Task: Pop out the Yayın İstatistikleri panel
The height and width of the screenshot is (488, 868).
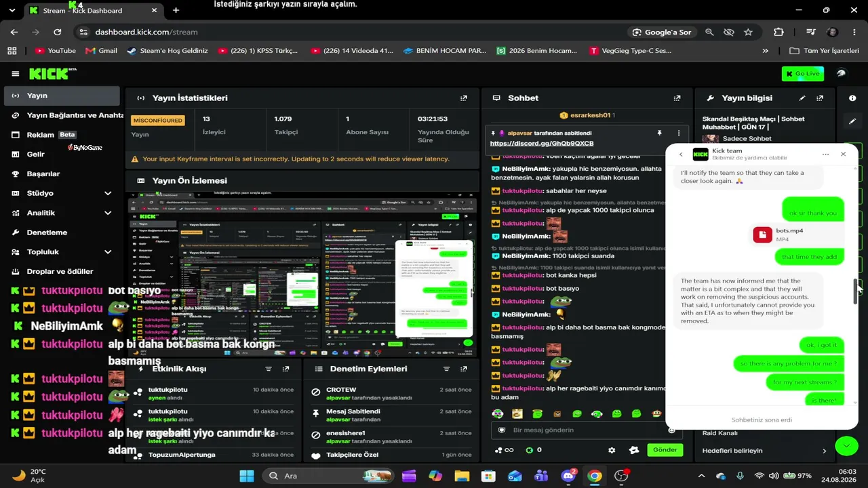Action: pyautogui.click(x=464, y=98)
